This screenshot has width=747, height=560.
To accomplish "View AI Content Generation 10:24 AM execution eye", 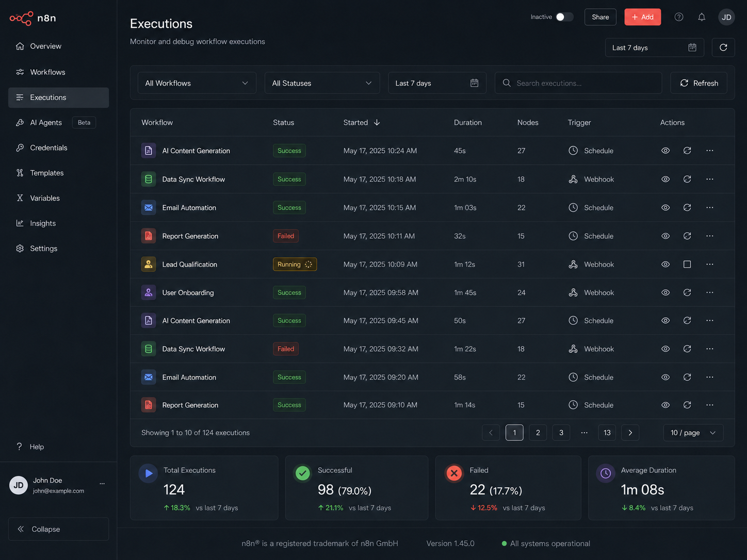I will coord(665,151).
